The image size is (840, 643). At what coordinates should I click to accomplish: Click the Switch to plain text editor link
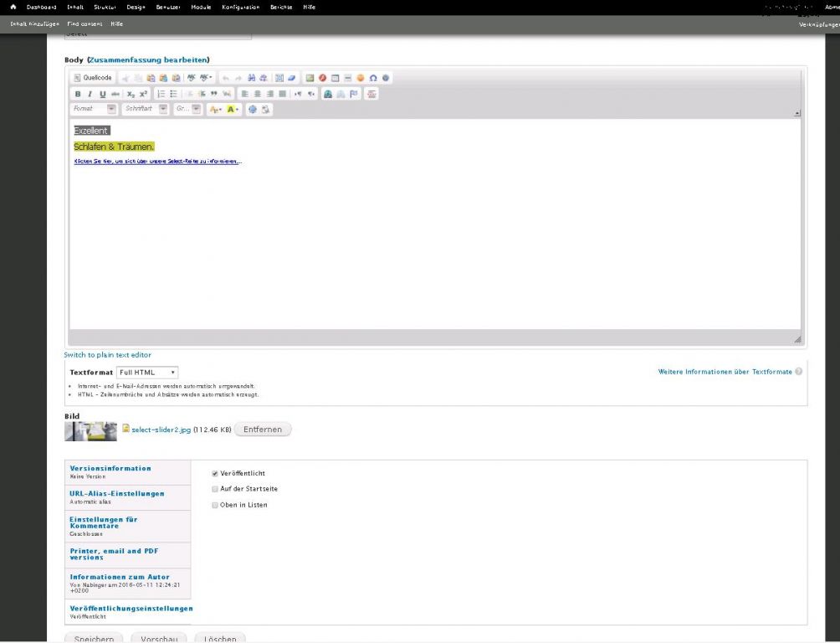point(108,355)
